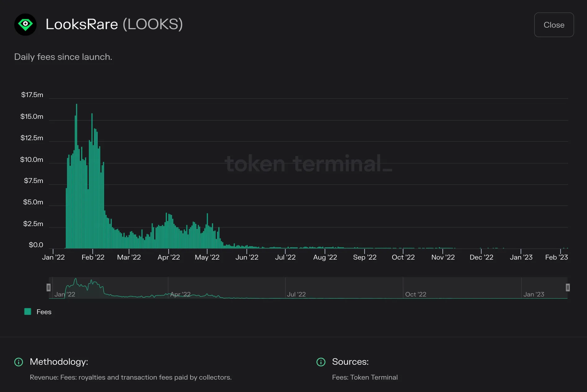
Task: Click the Feb '22 x-axis label
Action: point(93,257)
